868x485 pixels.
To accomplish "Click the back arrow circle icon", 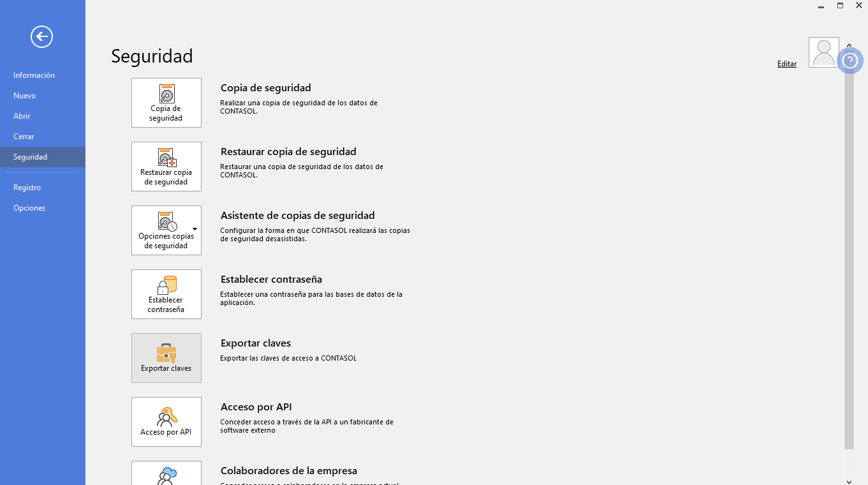I will [41, 36].
